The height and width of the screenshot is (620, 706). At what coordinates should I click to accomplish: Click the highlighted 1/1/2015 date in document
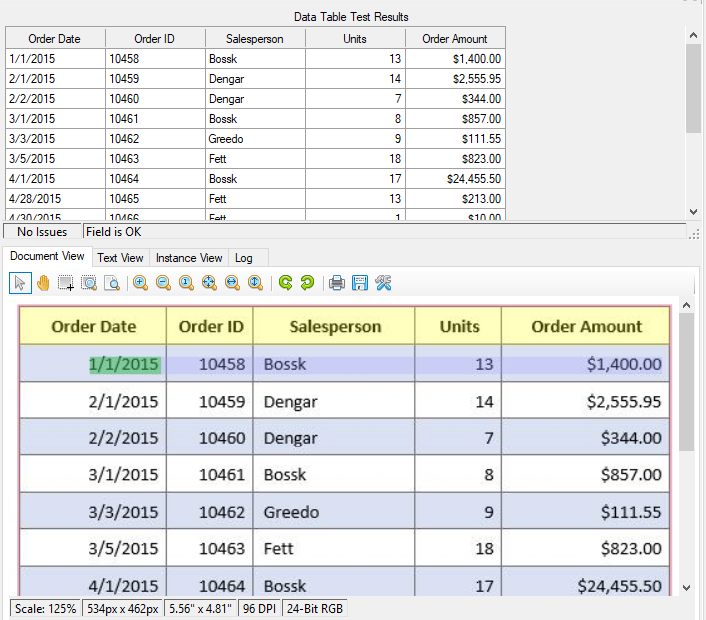tap(124, 364)
